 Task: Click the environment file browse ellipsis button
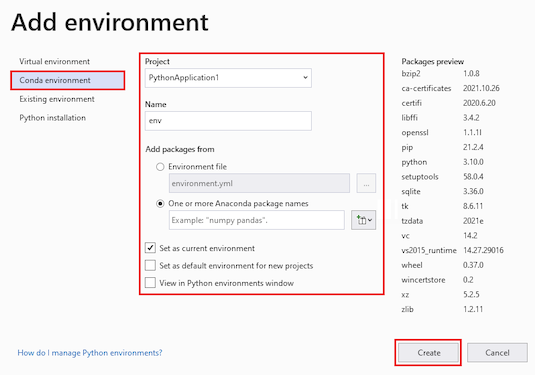pos(366,183)
